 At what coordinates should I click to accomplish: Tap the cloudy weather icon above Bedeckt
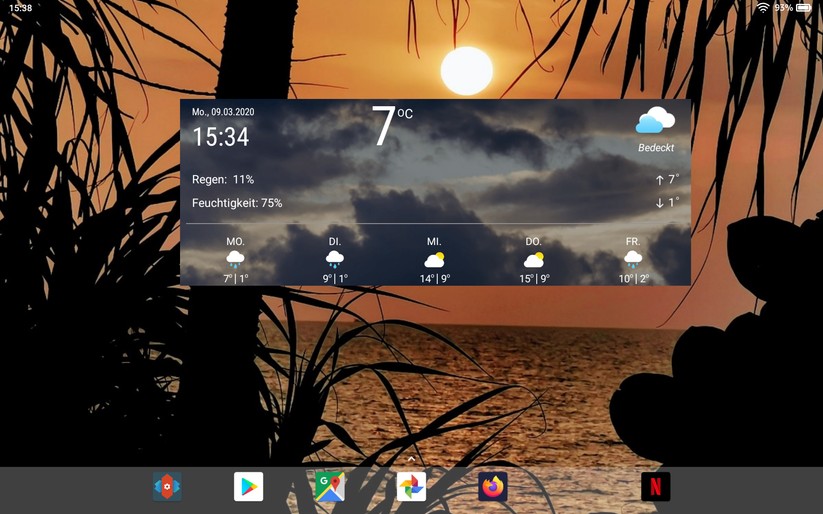(655, 121)
